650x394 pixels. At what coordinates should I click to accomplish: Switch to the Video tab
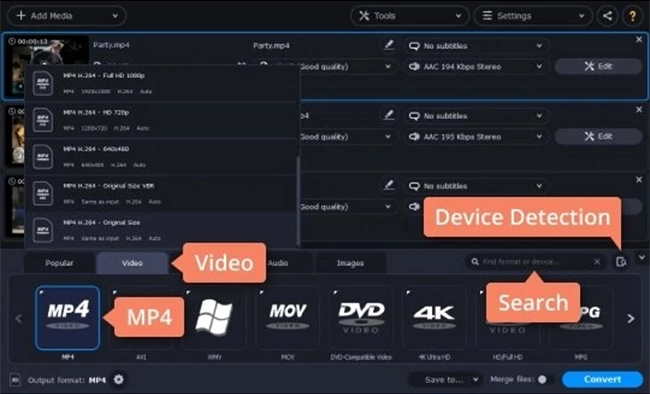pos(132,263)
